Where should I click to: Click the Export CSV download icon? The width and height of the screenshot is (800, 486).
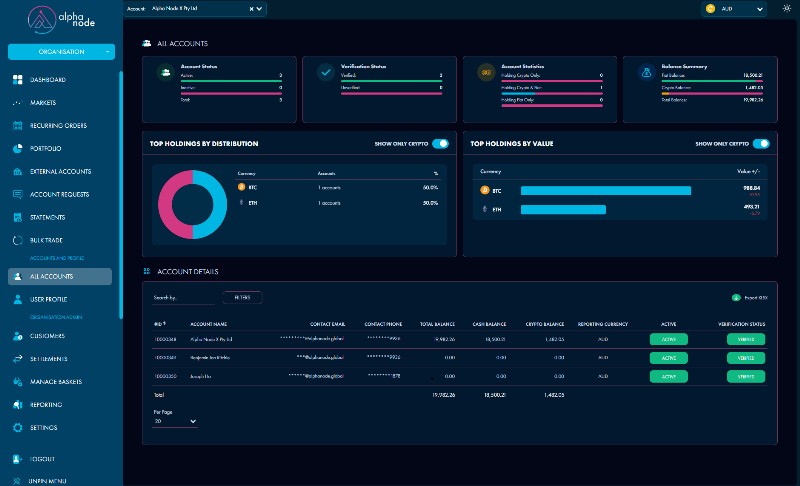click(736, 297)
